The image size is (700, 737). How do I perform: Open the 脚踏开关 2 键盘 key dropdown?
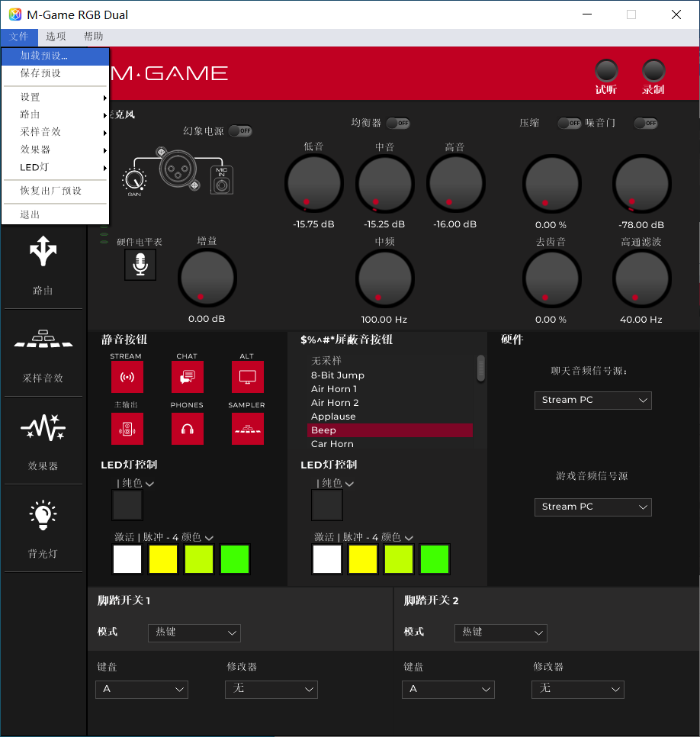(x=448, y=690)
